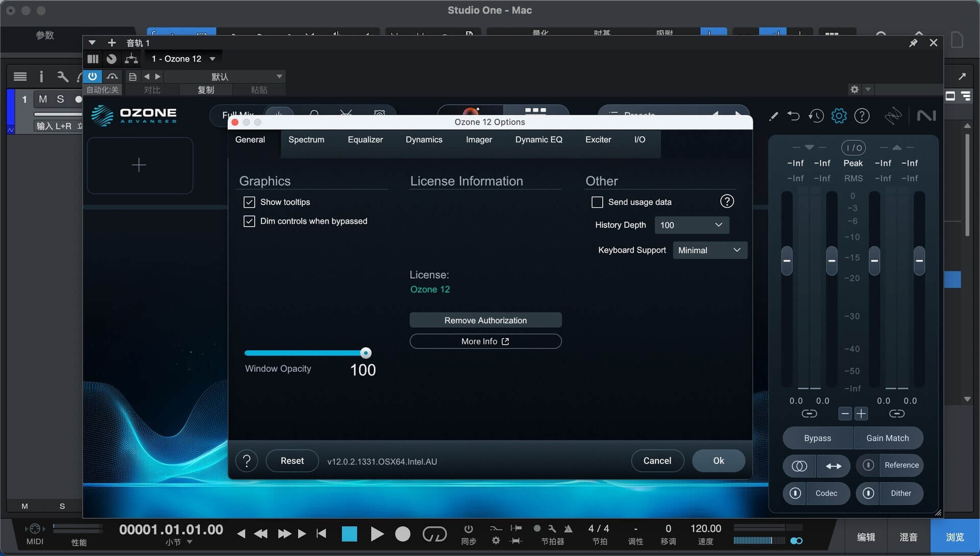Toggle the I/O meter switch
This screenshot has width=980, height=556.
click(853, 148)
